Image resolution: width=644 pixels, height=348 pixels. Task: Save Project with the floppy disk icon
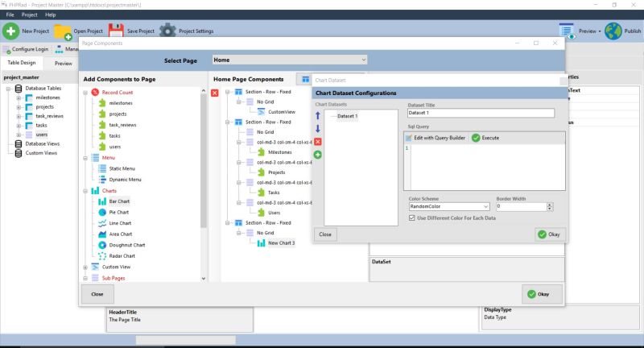pyautogui.click(x=116, y=31)
